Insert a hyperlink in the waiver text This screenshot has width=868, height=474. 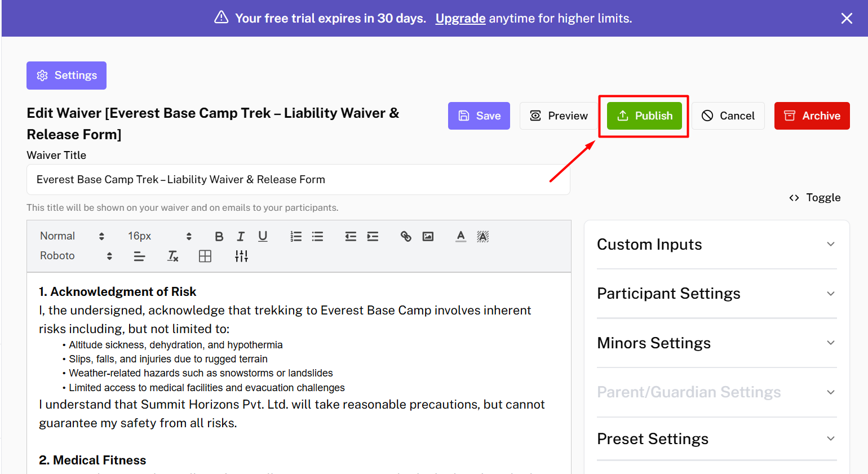(406, 236)
